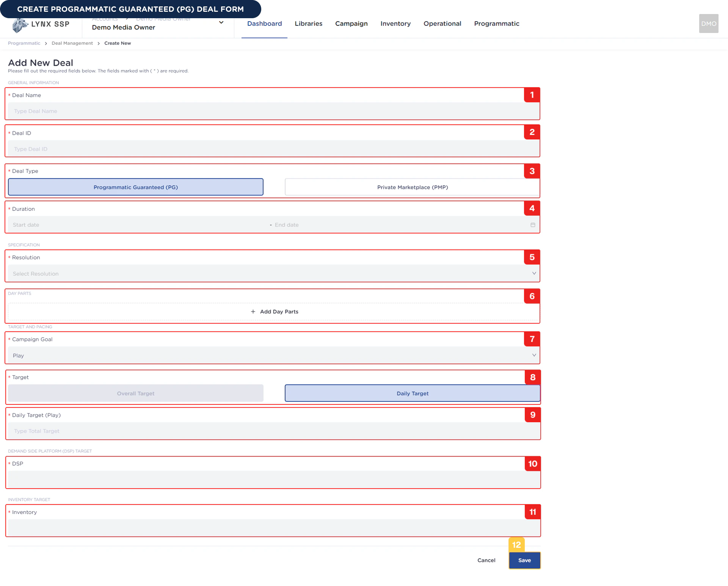Open the DSP selection field
Viewport: 728px width, 586px height.
[274, 479]
